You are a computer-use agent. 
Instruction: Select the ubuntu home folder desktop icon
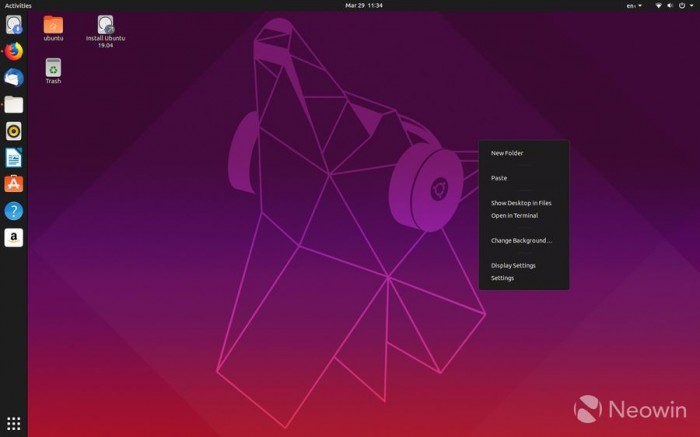[x=53, y=29]
